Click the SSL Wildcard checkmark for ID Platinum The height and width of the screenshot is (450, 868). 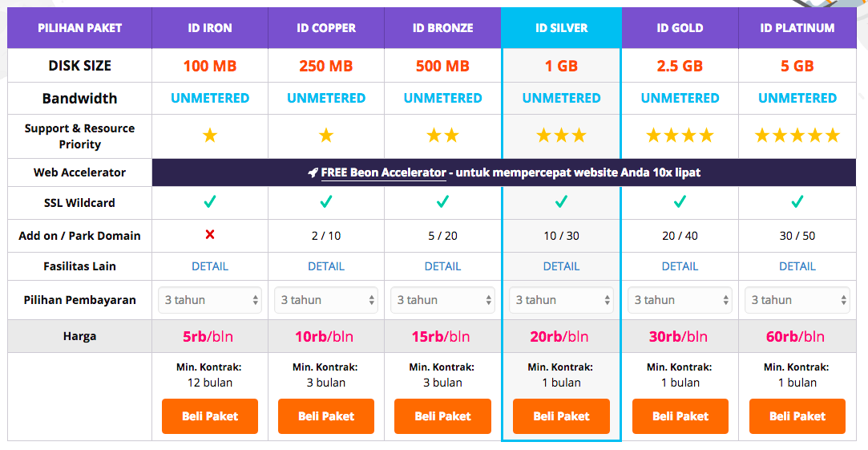pyautogui.click(x=797, y=201)
